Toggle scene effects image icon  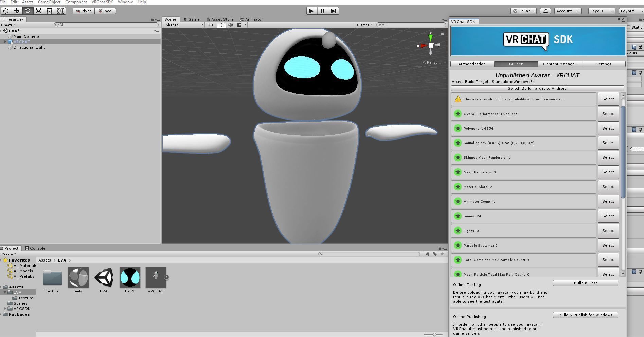pyautogui.click(x=239, y=25)
